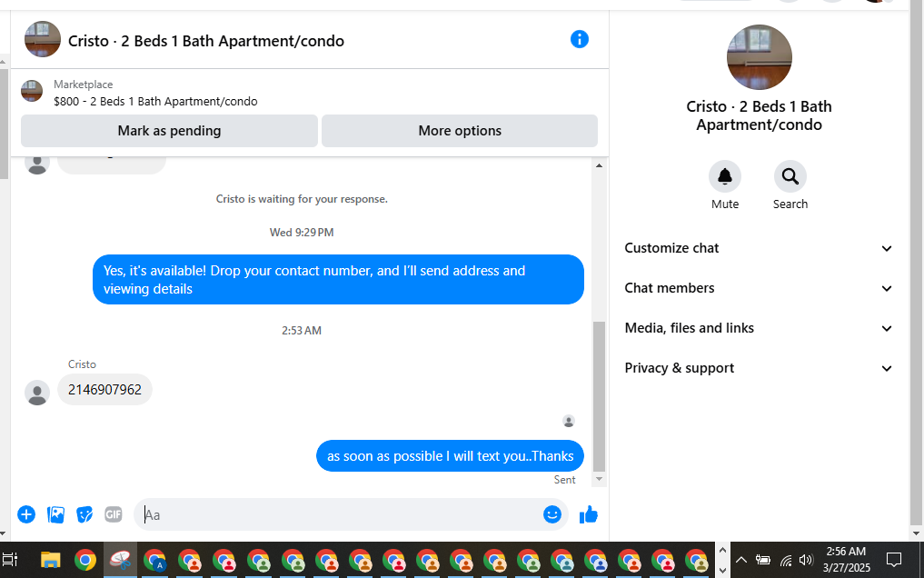This screenshot has height=578, width=924.
Task: Open the Windows notification center
Action: point(894,560)
